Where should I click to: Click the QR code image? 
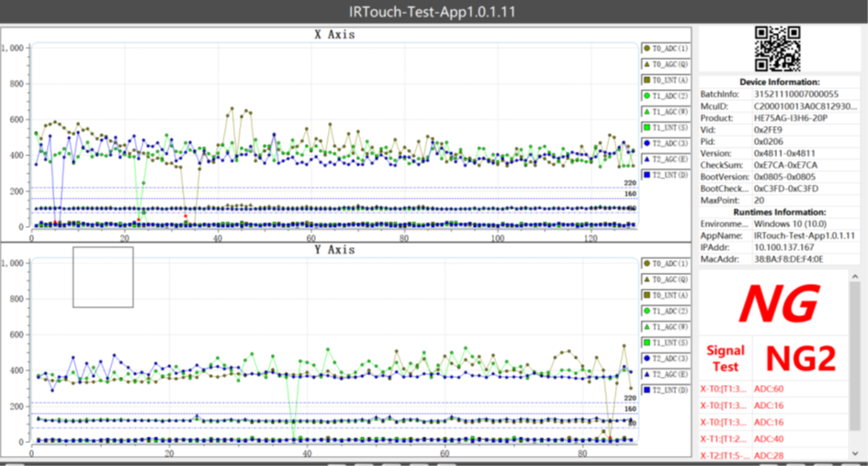(777, 49)
